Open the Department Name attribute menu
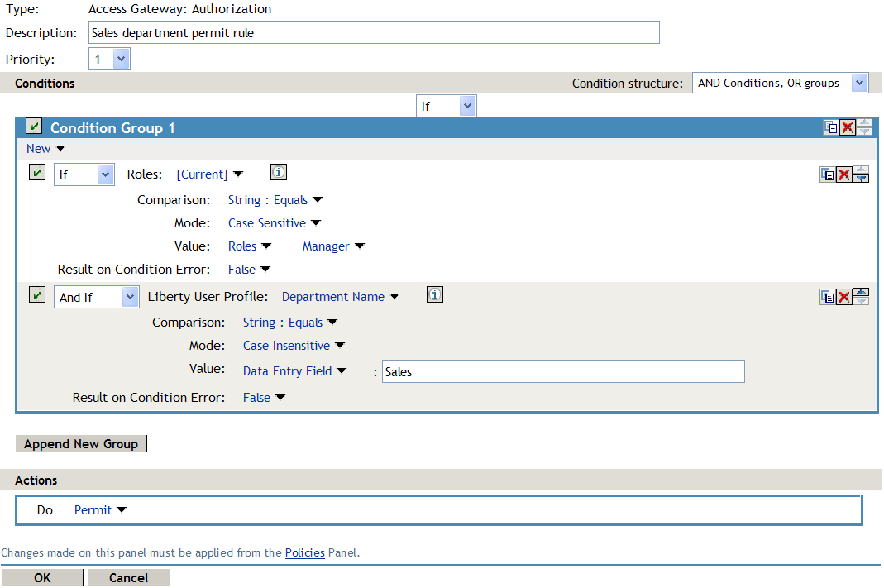This screenshot has height=588, width=884. [341, 297]
